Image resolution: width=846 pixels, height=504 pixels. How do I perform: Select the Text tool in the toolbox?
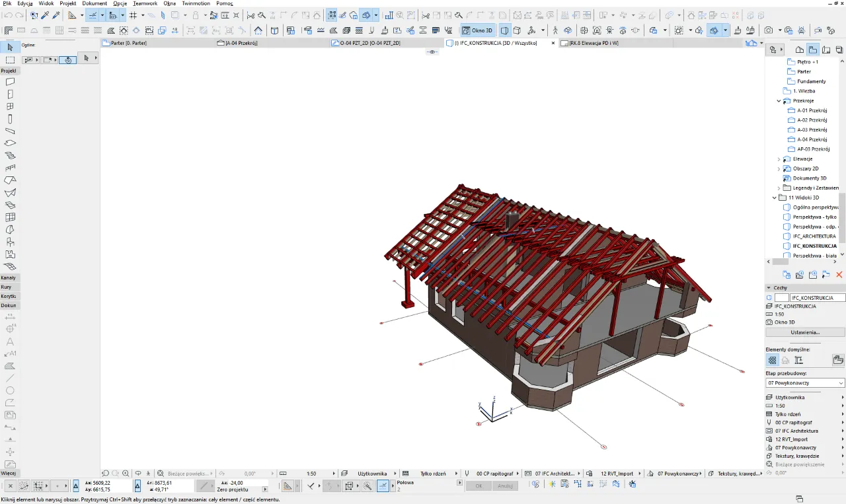10,342
